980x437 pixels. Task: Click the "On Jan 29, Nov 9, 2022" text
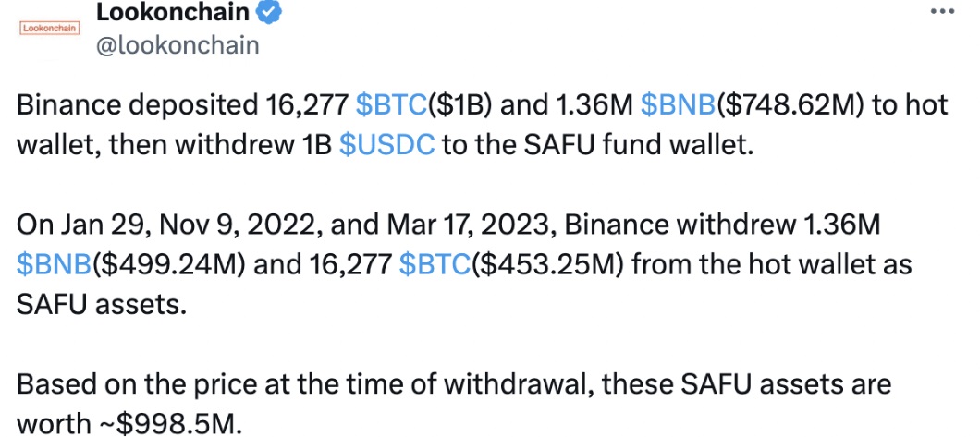tap(169, 225)
